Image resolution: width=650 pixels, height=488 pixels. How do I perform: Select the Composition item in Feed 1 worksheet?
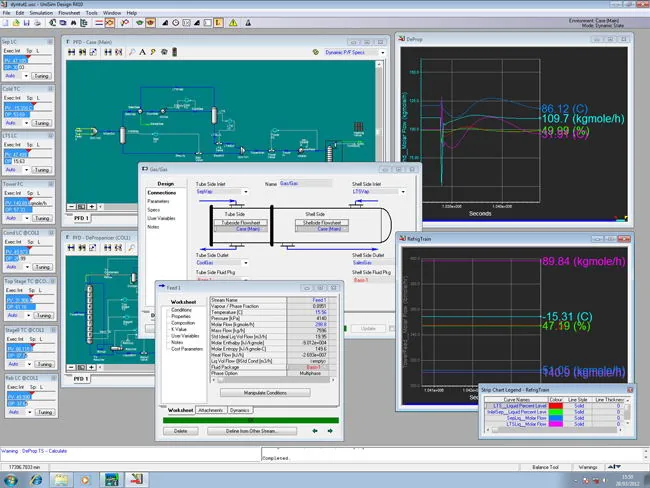183,323
